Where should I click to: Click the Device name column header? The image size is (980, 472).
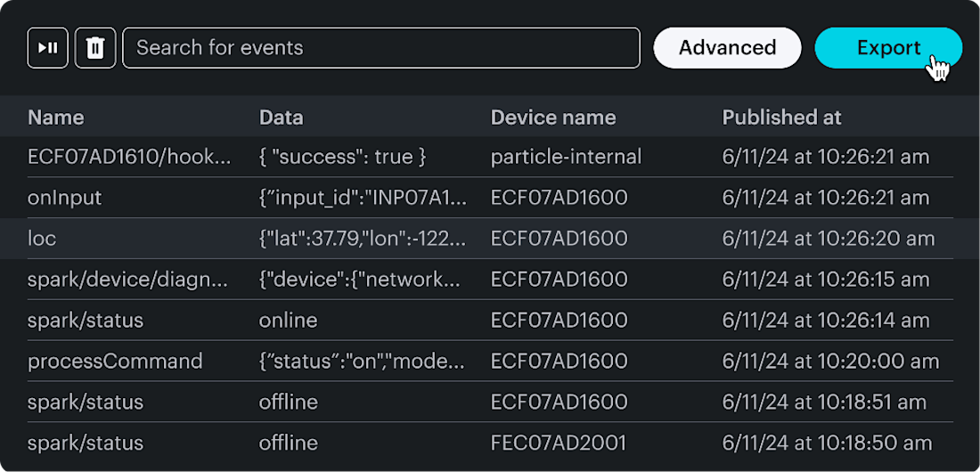click(x=552, y=118)
